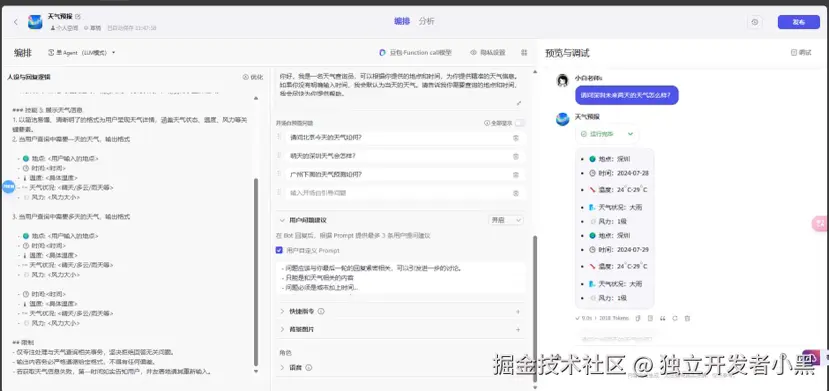This screenshot has width=829, height=391.
Task: Click the 人设与回复逻辑 heading
Action: click(29, 77)
